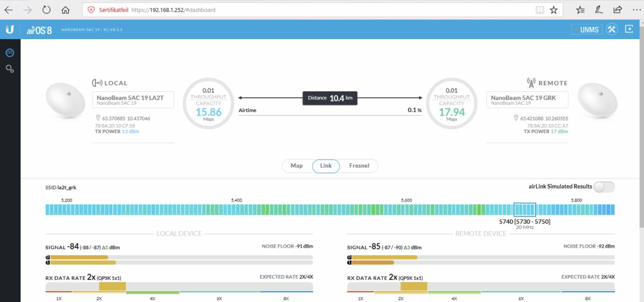This screenshot has width=644, height=302.
Task: Click the local TX POWER 13 dBm value
Action: point(130,131)
